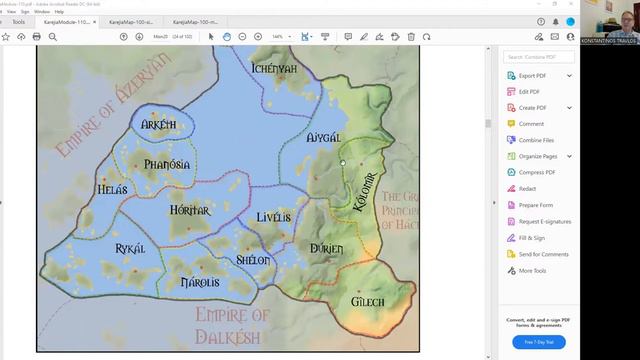This screenshot has width=640, height=360.
Task: Open the Window menu
Action: tap(42, 12)
